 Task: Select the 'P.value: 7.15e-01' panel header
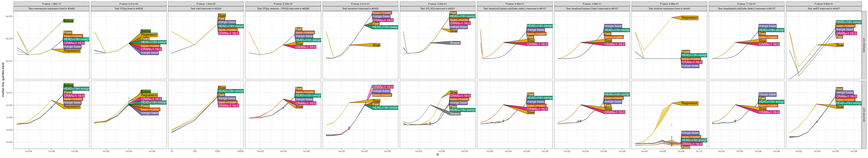[x=746, y=4]
